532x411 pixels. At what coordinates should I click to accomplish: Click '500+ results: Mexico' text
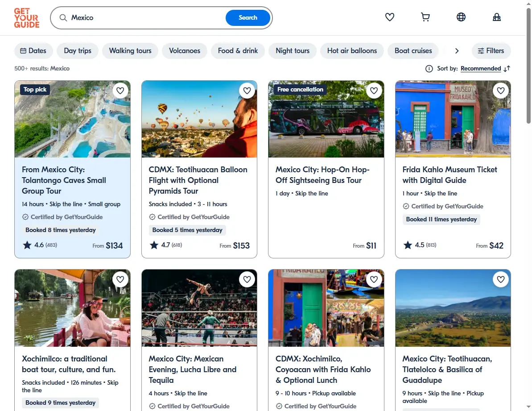click(42, 69)
